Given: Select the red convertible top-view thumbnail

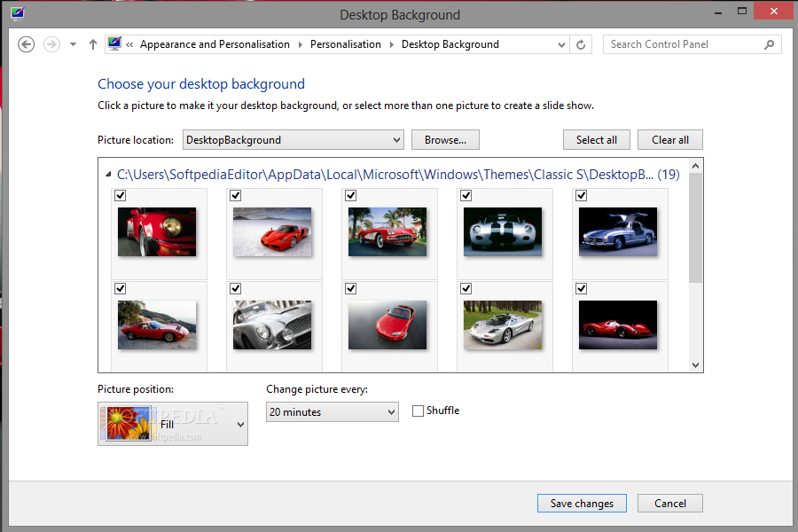Looking at the screenshot, I should [387, 325].
